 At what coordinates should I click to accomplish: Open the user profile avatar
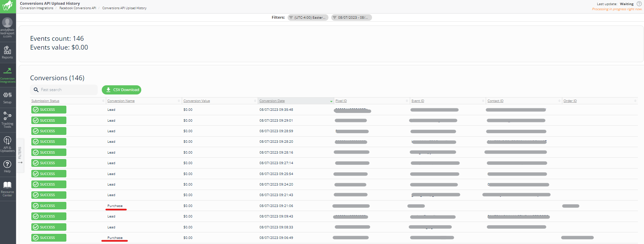point(7,22)
